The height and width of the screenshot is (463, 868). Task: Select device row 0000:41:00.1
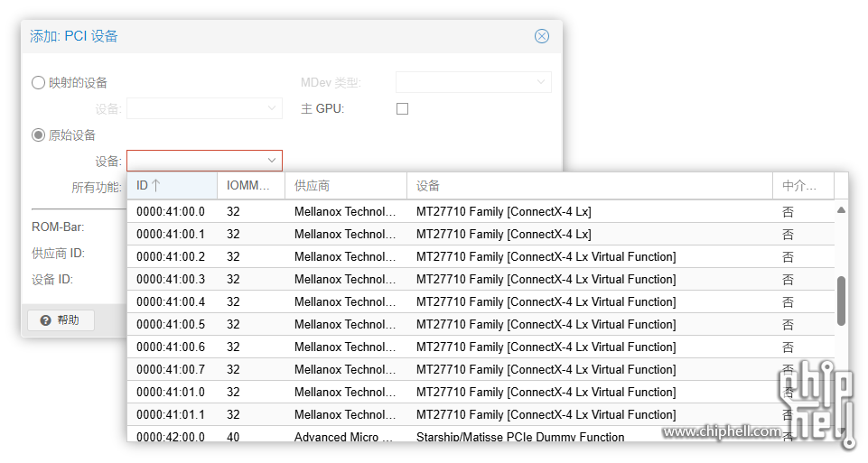tap(481, 235)
